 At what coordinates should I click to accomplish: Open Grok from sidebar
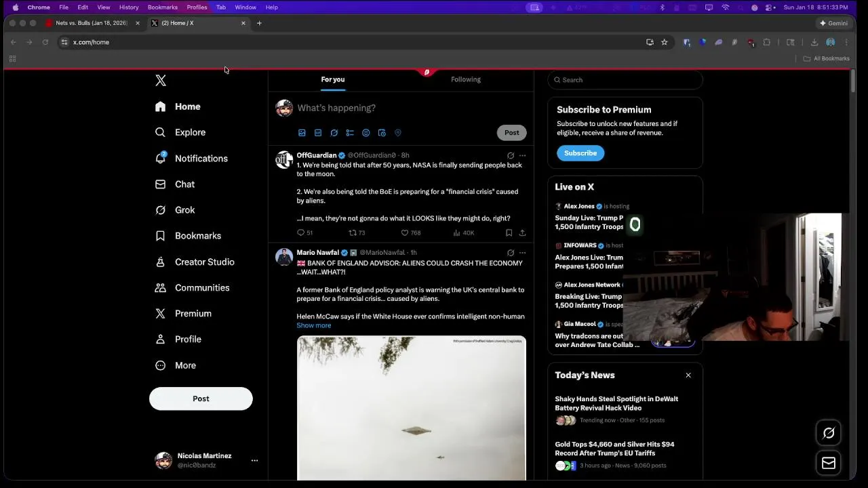[175, 210]
